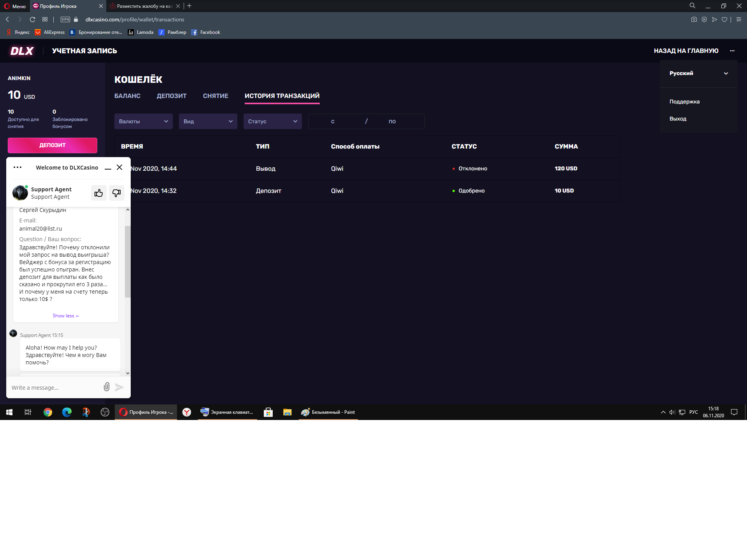Open the СНЯТИЕ wallet tab
Image resolution: width=747 pixels, height=560 pixels.
click(216, 96)
